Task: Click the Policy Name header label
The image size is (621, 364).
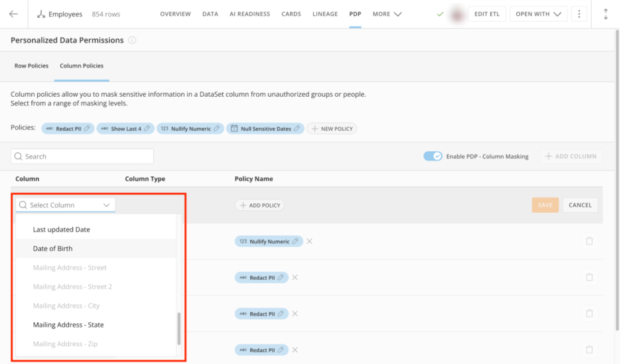Action: (x=254, y=179)
